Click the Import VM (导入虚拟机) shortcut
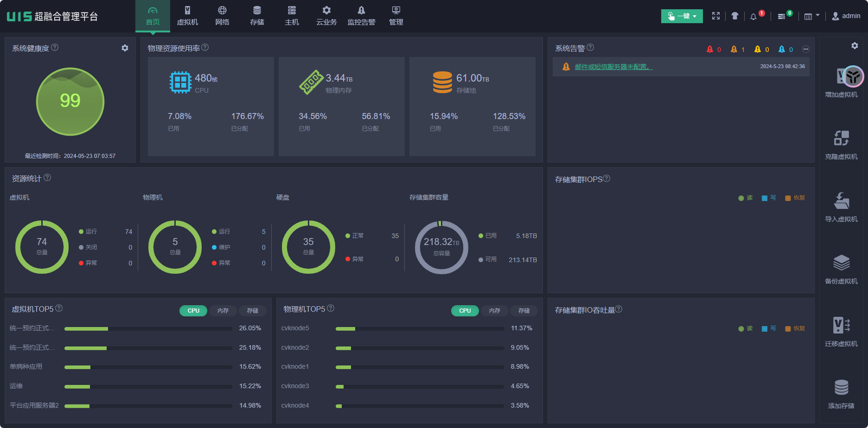 coord(841,207)
